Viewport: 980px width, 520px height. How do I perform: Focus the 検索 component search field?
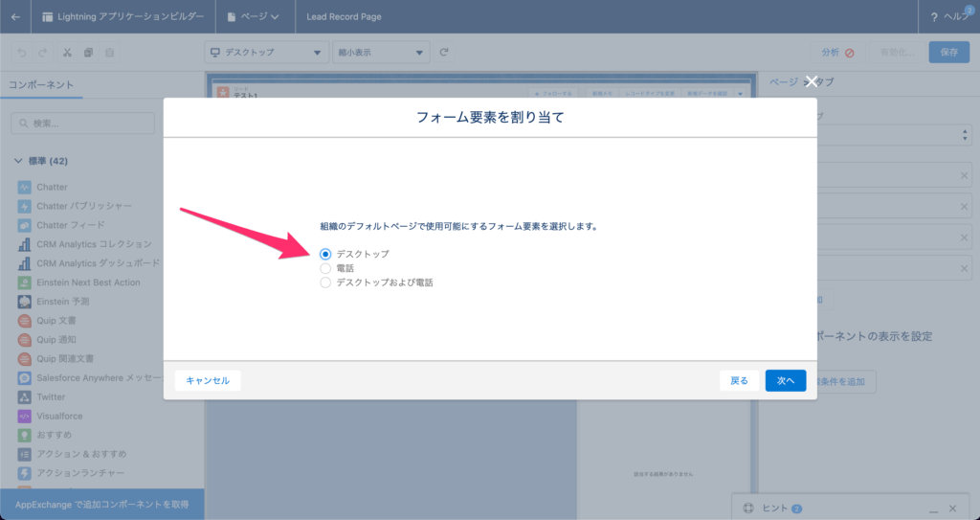82,124
